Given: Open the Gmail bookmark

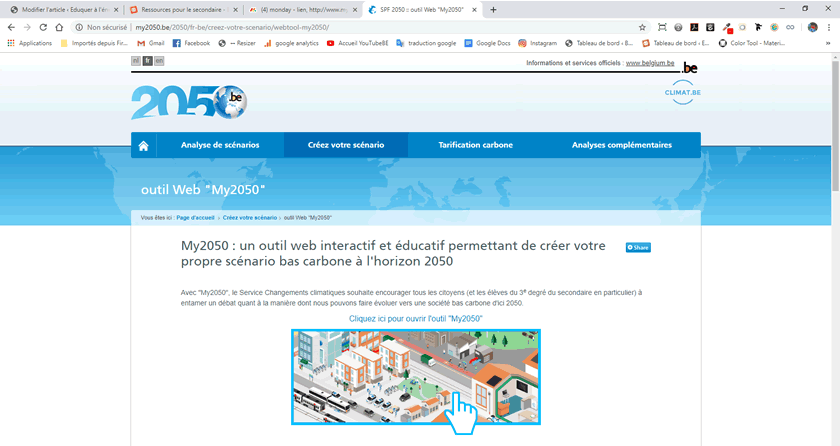Looking at the screenshot, I should point(151,43).
